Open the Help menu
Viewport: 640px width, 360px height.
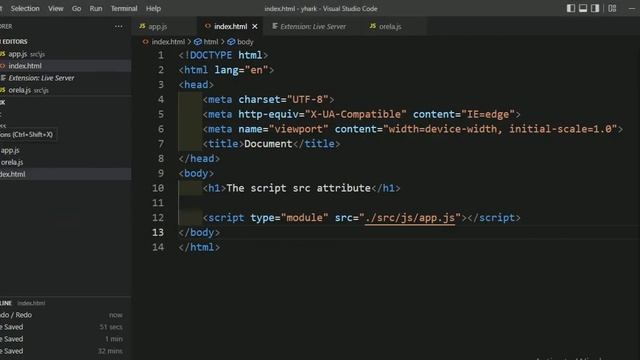[x=153, y=8]
